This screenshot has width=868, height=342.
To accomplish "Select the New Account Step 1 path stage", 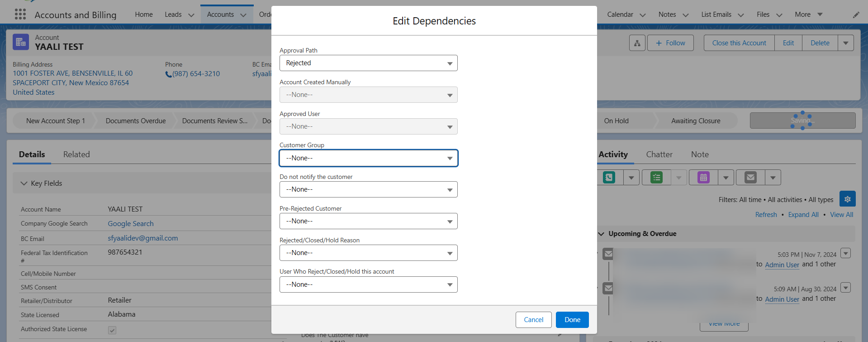I will pyautogui.click(x=55, y=121).
